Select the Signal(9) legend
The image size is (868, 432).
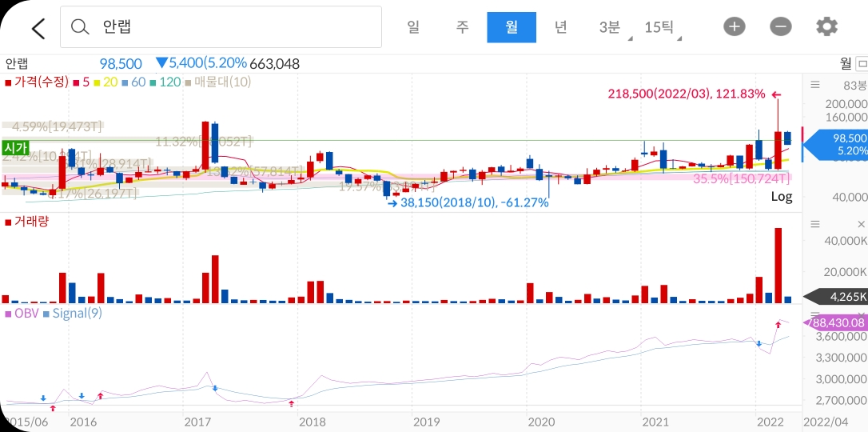point(73,314)
